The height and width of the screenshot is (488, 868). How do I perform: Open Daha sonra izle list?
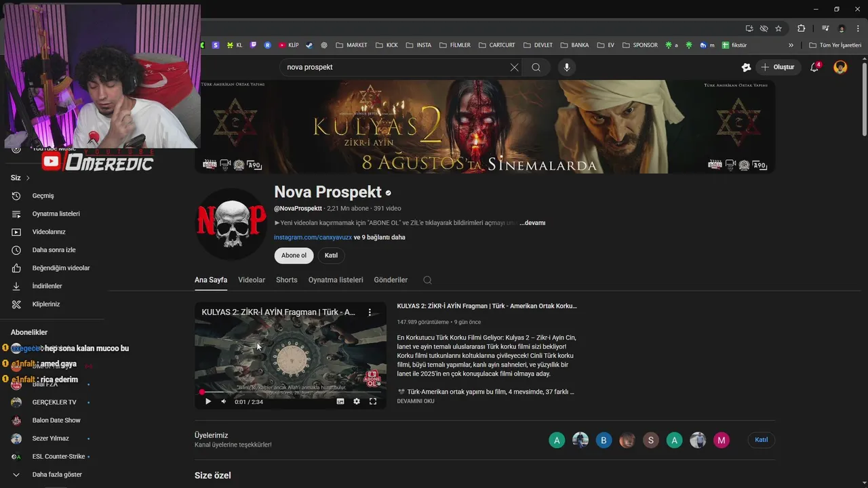click(52, 250)
